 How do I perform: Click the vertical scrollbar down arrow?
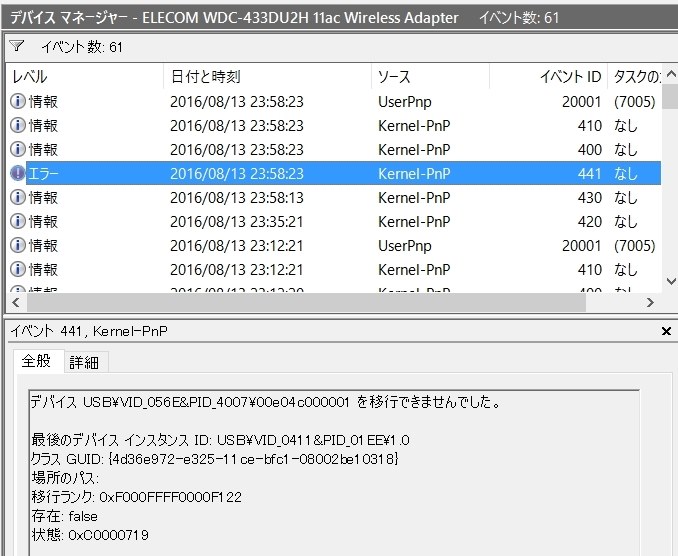tap(671, 281)
